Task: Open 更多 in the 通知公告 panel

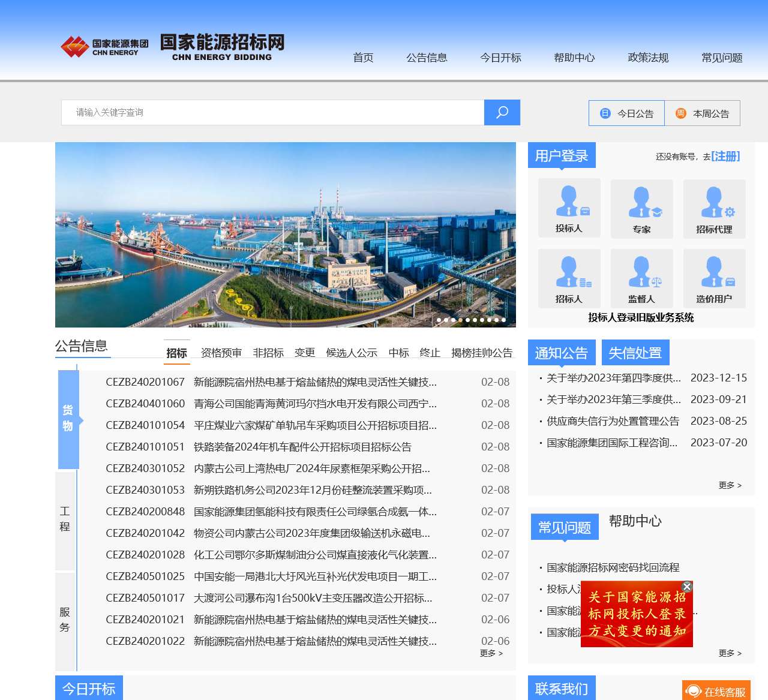Action: tap(730, 486)
